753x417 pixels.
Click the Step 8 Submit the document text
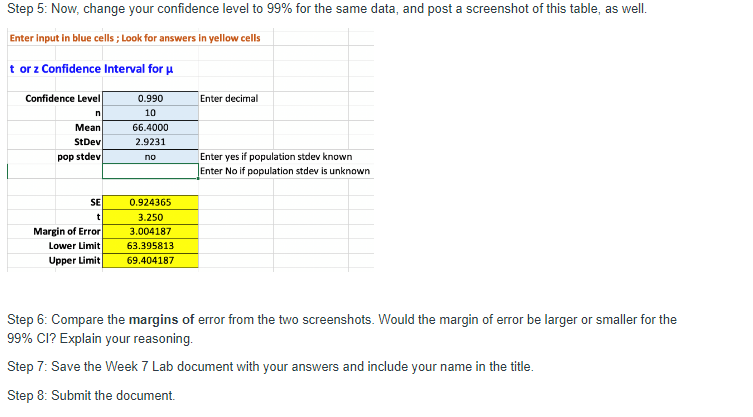click(91, 395)
